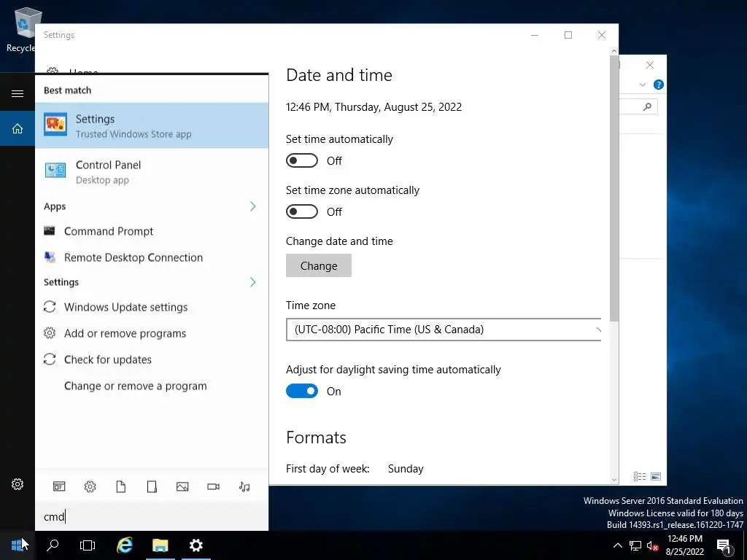Click scroll up arrow in Settings window
The image size is (747, 560).
pos(614,51)
